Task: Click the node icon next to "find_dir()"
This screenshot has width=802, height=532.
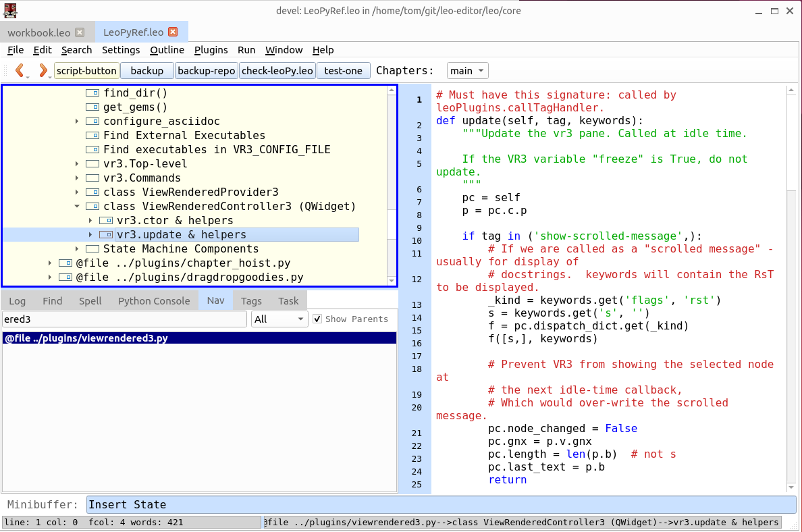Action: point(94,92)
